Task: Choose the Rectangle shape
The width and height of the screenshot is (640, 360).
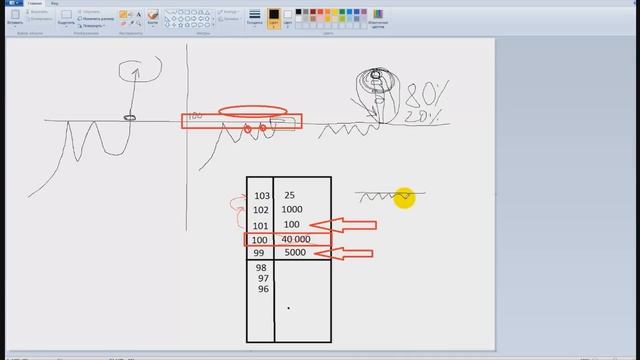Action: coord(187,12)
